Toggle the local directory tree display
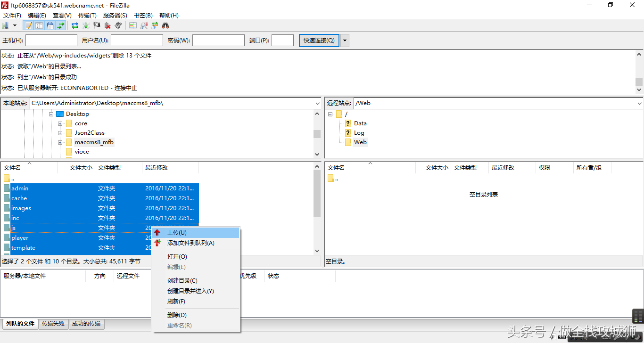Viewport: 644px width, 343px height. (39, 25)
